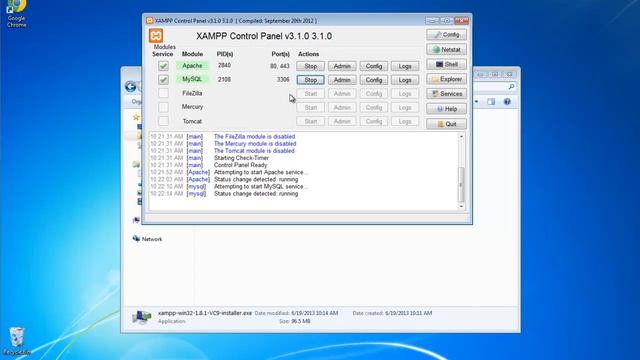This screenshot has height=360, width=640.
Task: Click the main Config button with wrench
Action: tap(447, 35)
